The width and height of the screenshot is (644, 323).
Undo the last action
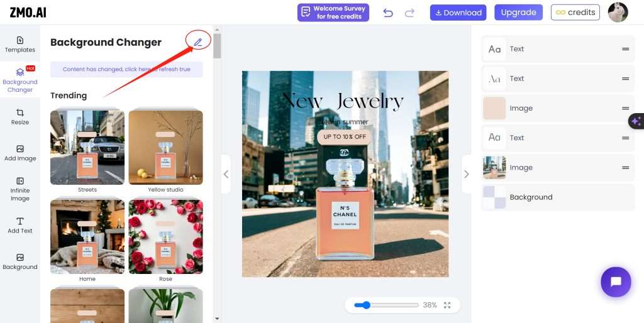(387, 13)
